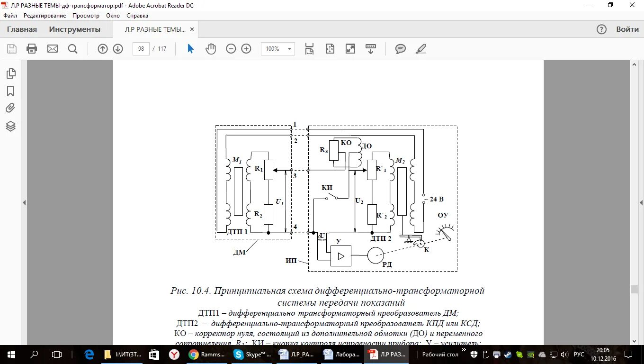Viewport: 644px width, 364px height.
Task: Click the scrollbar up arrow
Action: pyautogui.click(x=634, y=64)
